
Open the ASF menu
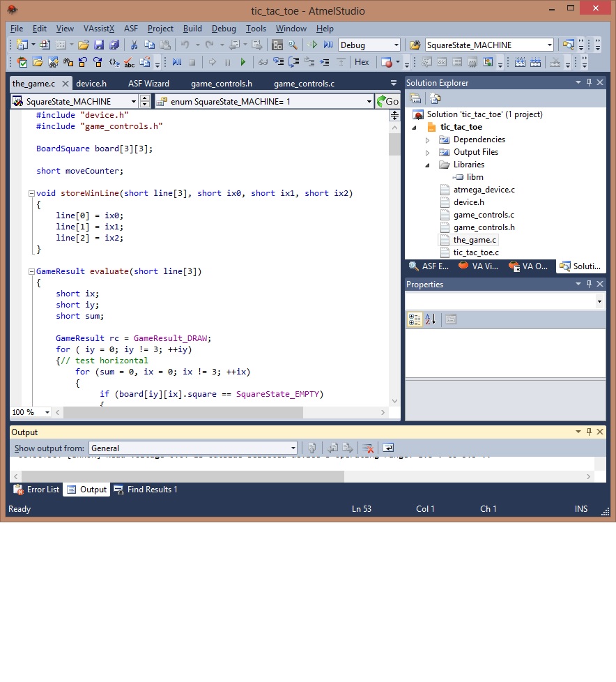pos(131,29)
